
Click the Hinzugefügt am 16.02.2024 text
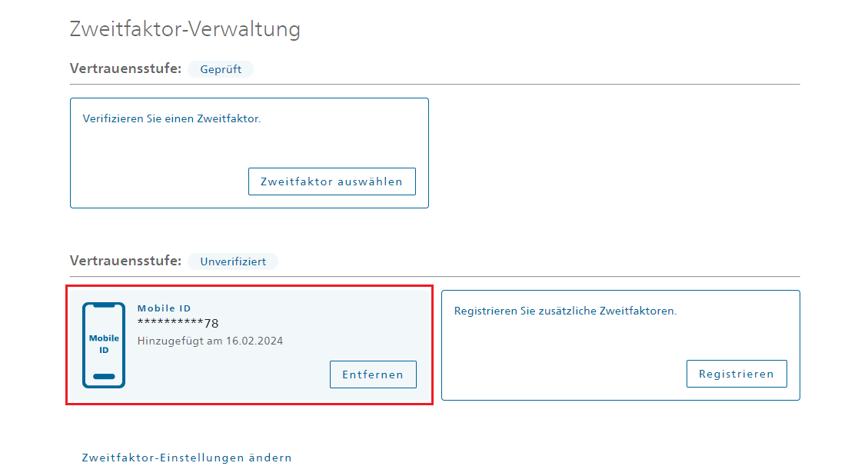pos(210,341)
